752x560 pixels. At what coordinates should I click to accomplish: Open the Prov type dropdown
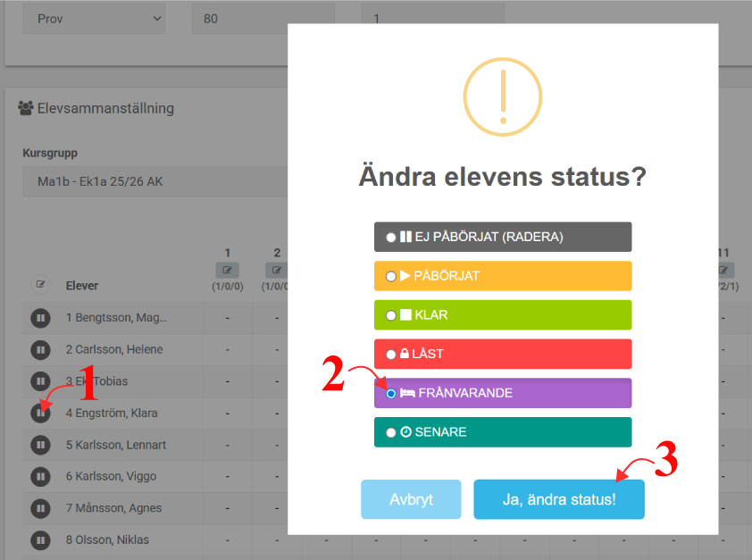click(x=94, y=18)
